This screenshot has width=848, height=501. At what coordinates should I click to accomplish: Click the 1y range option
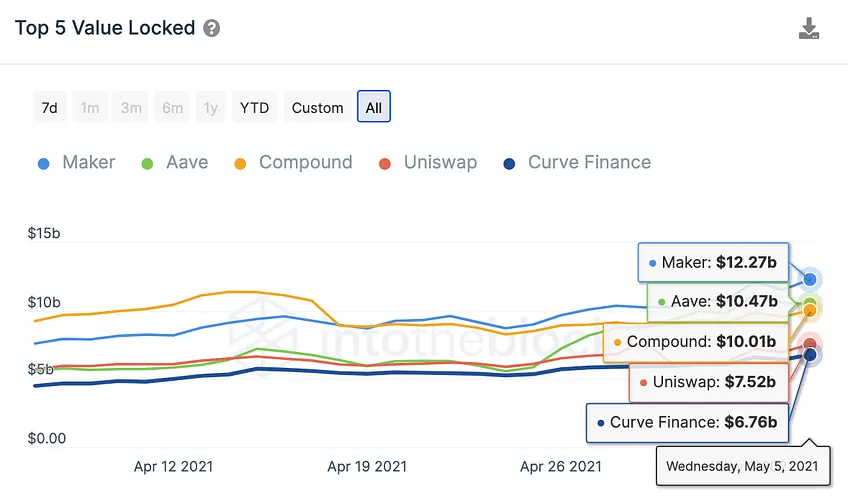211,107
